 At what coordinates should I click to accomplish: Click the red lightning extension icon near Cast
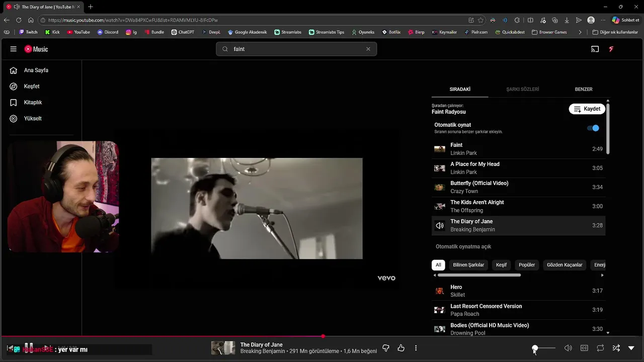[611, 49]
